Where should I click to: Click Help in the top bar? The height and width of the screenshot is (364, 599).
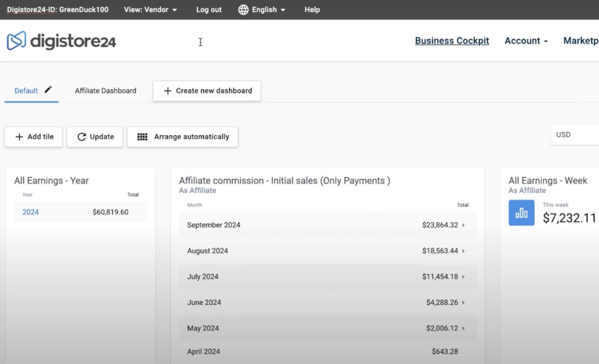(312, 10)
